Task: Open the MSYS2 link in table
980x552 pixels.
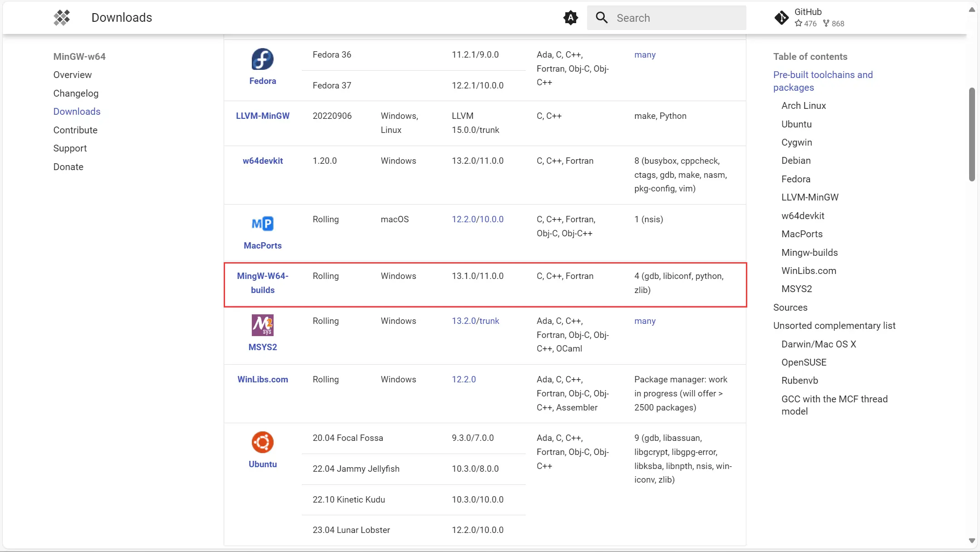Action: 262,347
